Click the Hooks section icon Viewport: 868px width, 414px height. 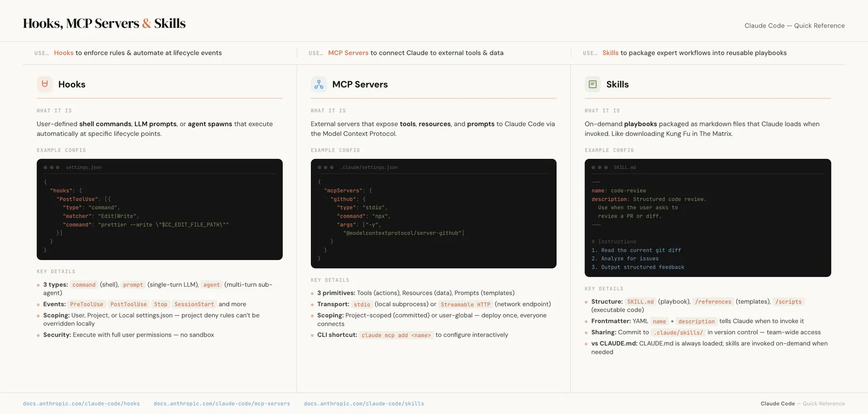[x=44, y=84]
